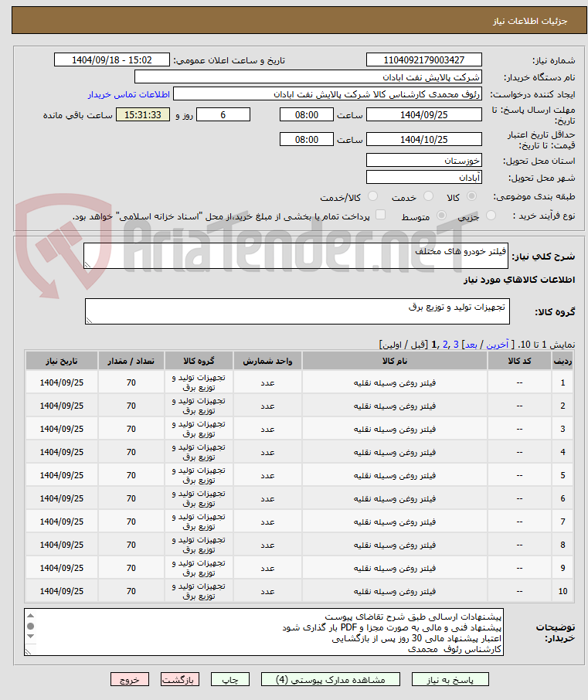Click the تاریخ نیاز column header
The height and width of the screenshot is (700, 588).
(x=62, y=361)
